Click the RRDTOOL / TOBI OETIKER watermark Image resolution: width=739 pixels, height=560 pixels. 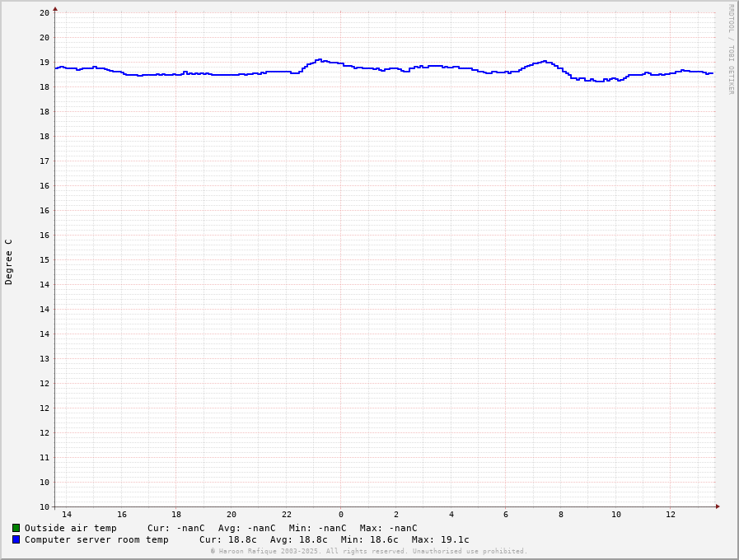coord(730,49)
